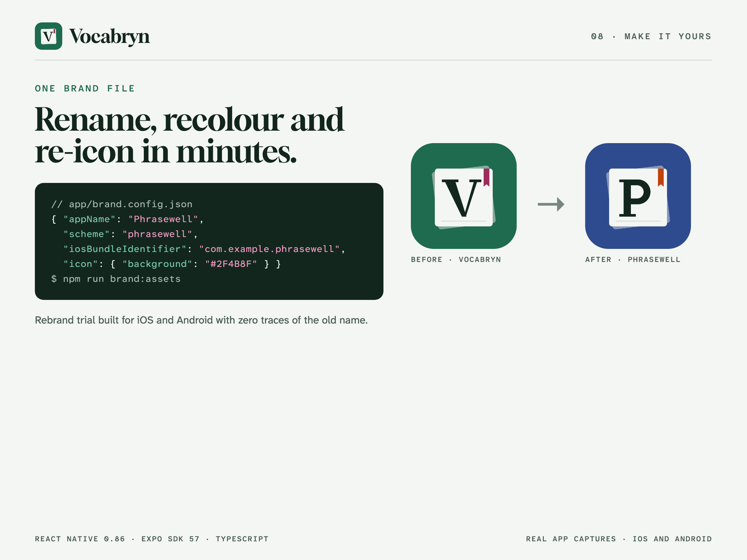747x560 pixels.
Task: Click the "$ npm run brand:assets" command line
Action: point(116,279)
